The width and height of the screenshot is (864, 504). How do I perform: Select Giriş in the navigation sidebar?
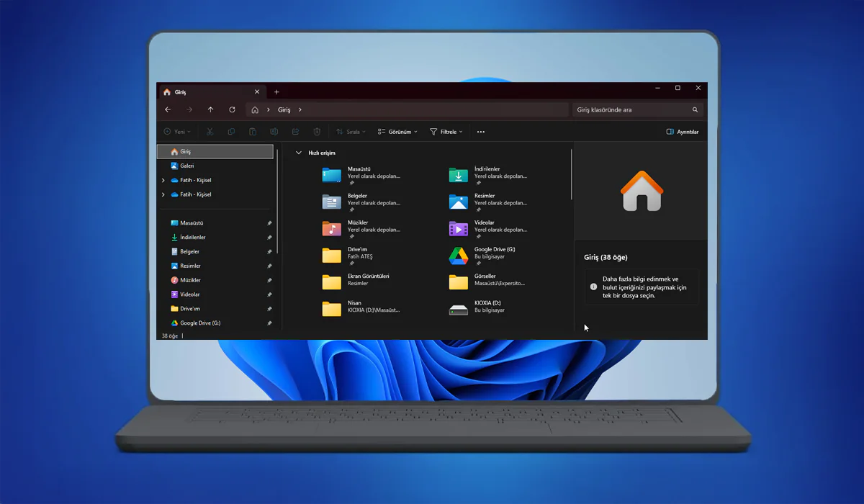click(216, 152)
